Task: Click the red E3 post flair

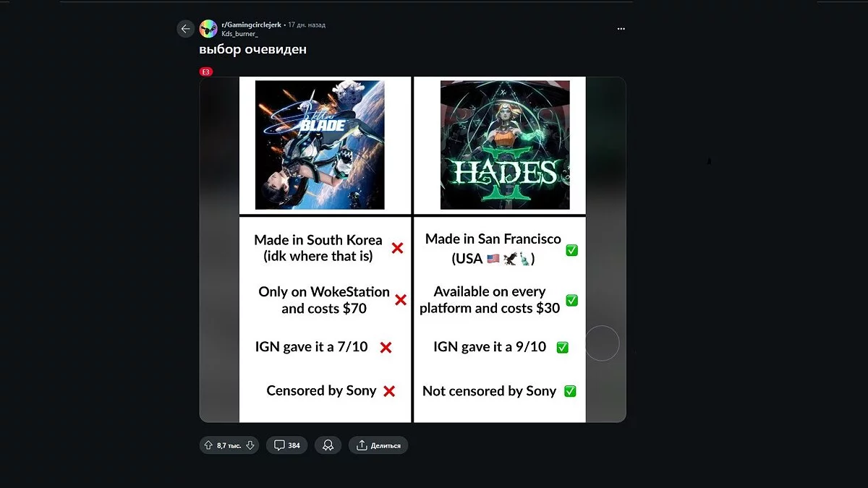Action: (x=206, y=72)
